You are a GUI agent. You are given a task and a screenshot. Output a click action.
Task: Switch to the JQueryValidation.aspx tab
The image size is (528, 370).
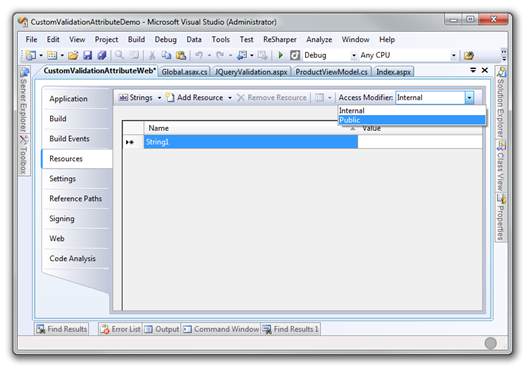pos(251,72)
